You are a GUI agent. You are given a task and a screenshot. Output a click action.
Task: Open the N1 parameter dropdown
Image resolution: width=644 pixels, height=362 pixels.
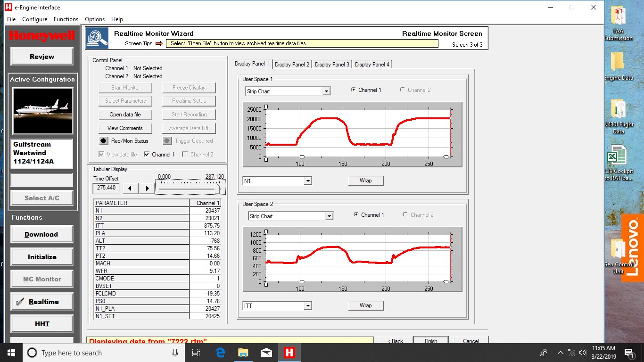308,181
